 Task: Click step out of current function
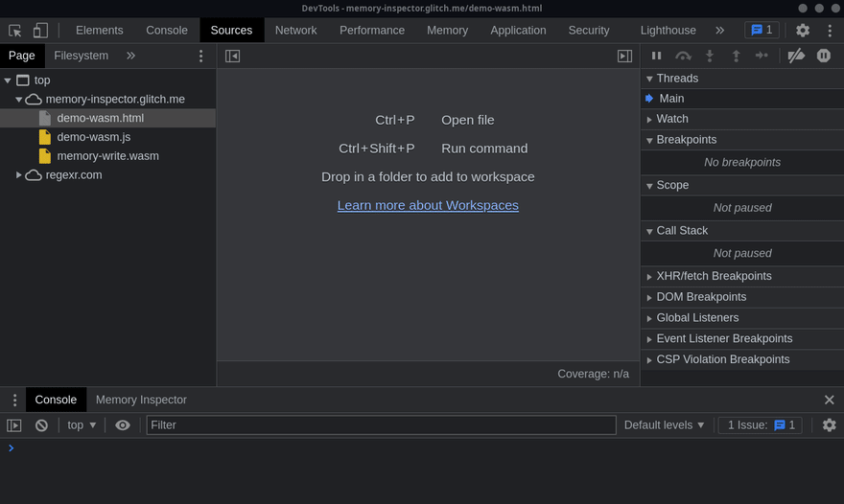pyautogui.click(x=736, y=56)
